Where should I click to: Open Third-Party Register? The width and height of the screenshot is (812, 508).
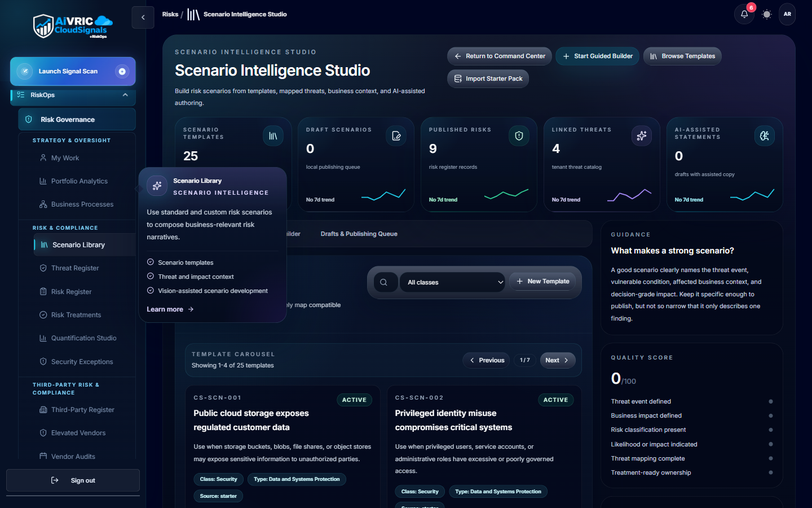click(x=82, y=410)
